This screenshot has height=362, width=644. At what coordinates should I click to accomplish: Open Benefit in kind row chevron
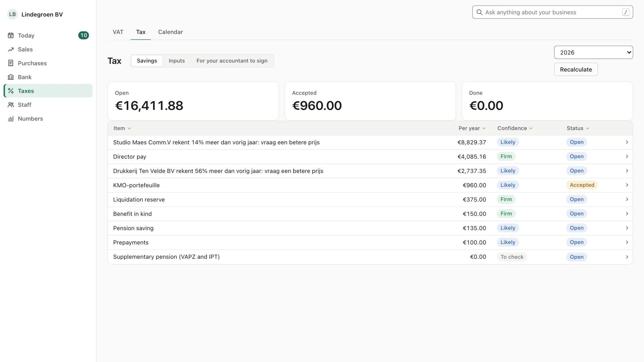(x=627, y=214)
